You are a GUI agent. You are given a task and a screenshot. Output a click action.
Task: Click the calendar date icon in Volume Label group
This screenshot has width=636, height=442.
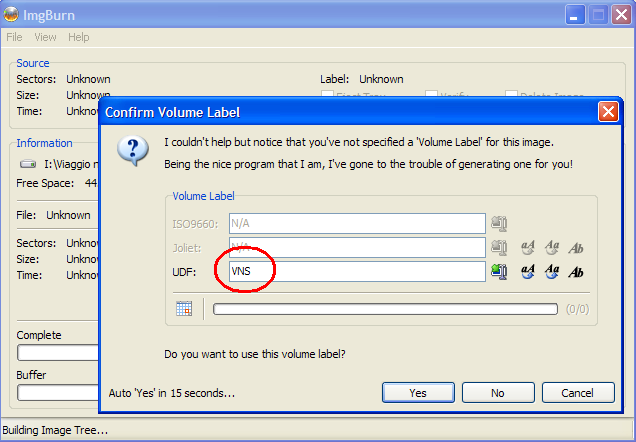[x=184, y=309]
